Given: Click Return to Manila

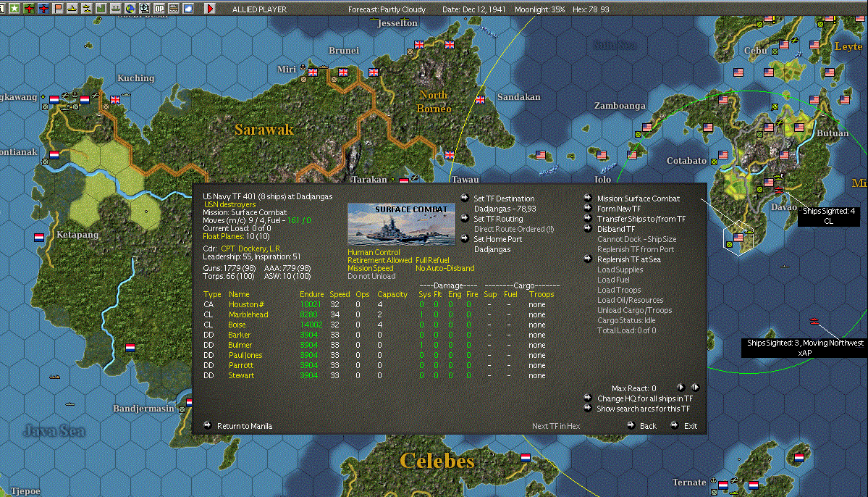Looking at the screenshot, I should [x=244, y=426].
